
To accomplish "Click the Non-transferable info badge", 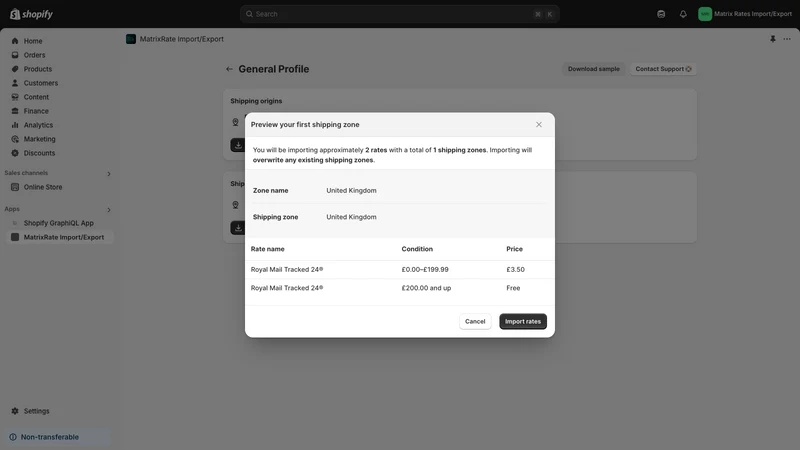I will coord(59,437).
